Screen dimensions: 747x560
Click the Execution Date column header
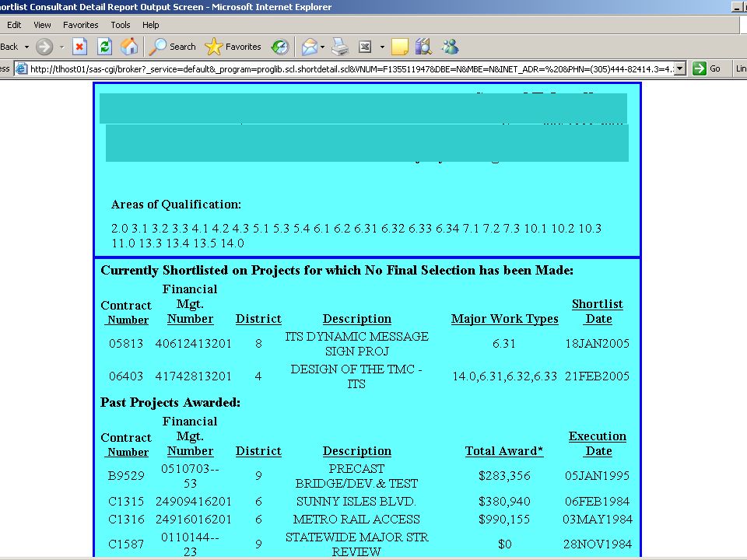pos(598,444)
